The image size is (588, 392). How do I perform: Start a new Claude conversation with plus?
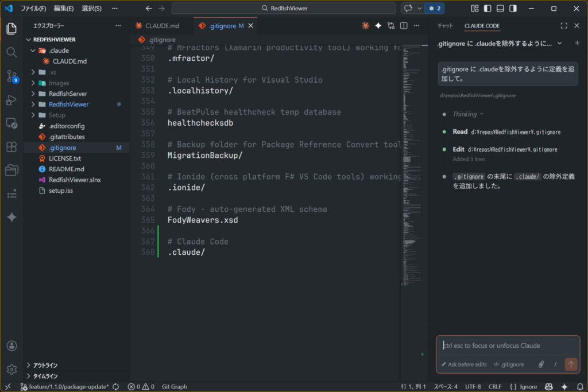(577, 43)
